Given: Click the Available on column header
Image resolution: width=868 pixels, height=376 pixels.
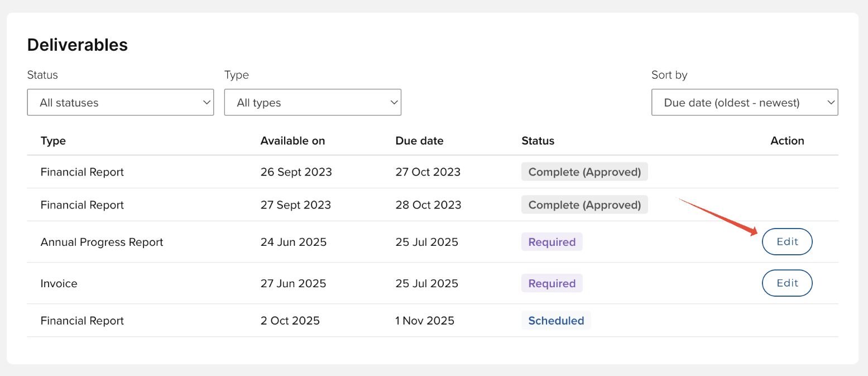Looking at the screenshot, I should pyautogui.click(x=292, y=141).
